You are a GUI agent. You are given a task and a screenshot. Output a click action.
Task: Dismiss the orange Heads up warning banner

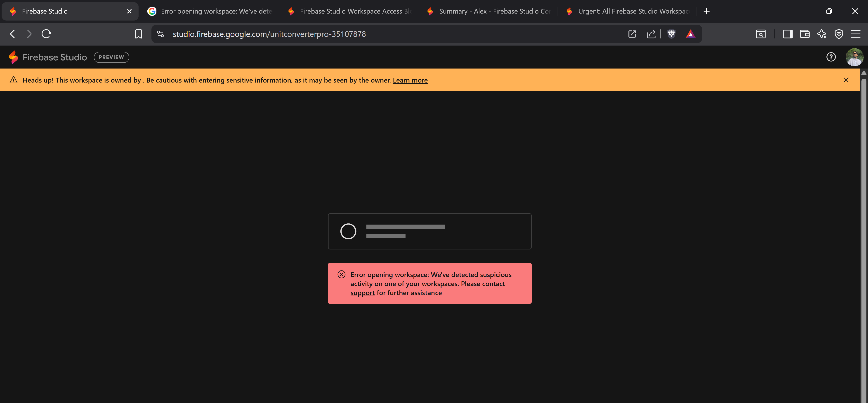[x=846, y=80]
